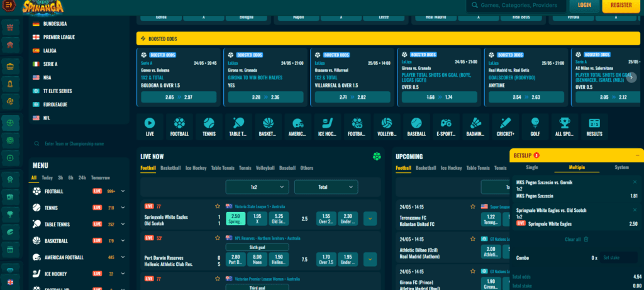The height and width of the screenshot is (290, 644).
Task: Select the Tennis sport icon
Action: [x=209, y=126]
